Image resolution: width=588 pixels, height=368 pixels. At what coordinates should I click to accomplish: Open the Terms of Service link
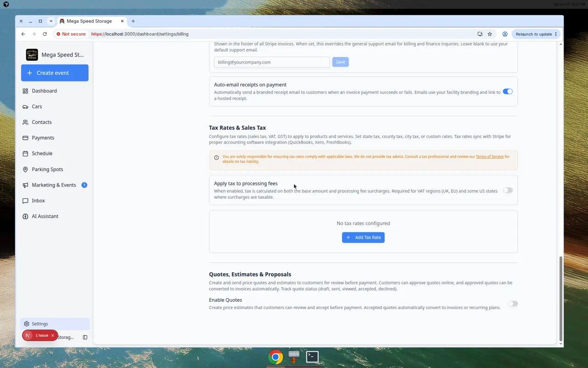click(490, 156)
